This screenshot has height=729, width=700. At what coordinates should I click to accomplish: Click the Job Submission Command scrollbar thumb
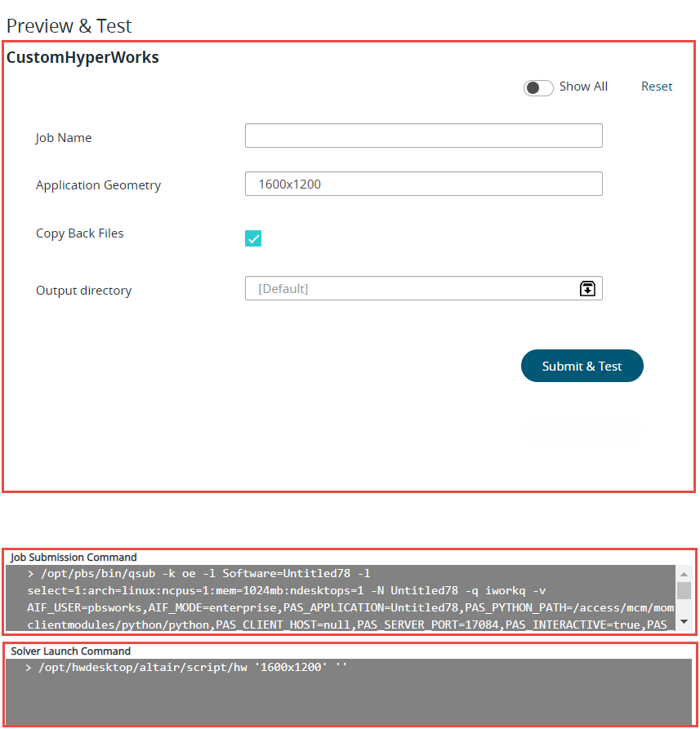684,590
